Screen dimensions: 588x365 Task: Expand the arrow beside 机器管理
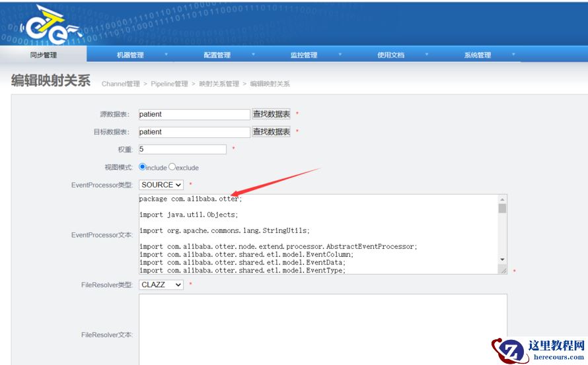click(x=166, y=55)
